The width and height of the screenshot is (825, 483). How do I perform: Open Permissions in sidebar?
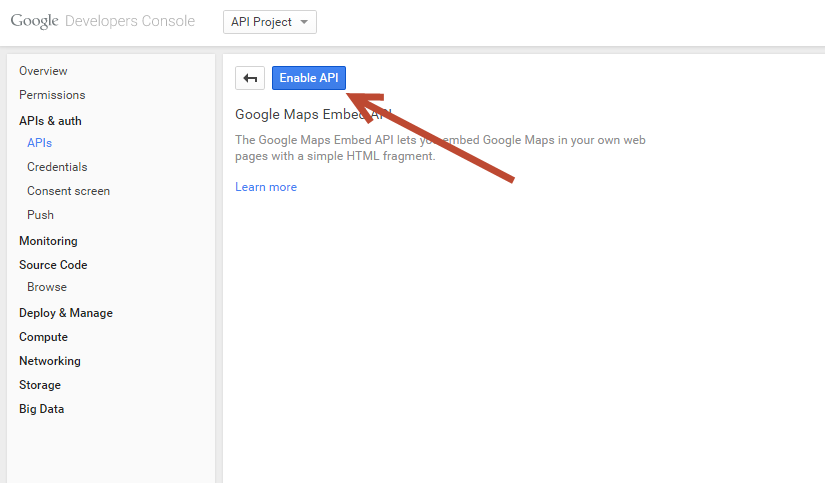(x=52, y=95)
